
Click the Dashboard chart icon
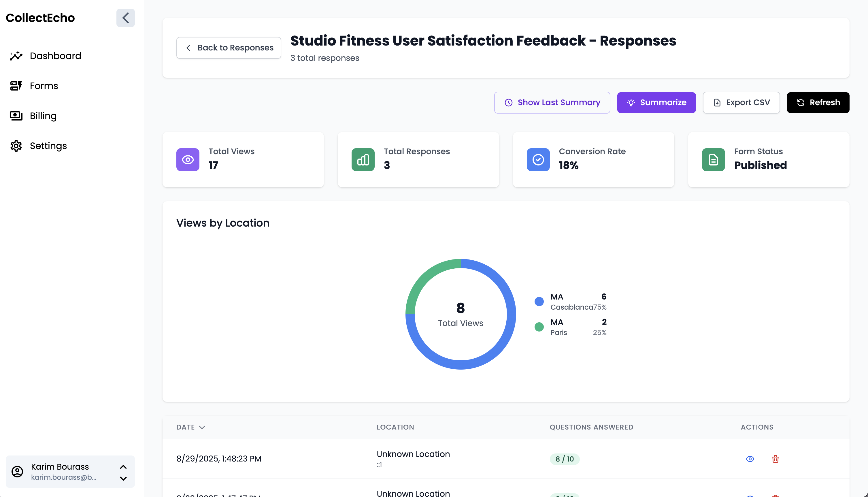(16, 56)
